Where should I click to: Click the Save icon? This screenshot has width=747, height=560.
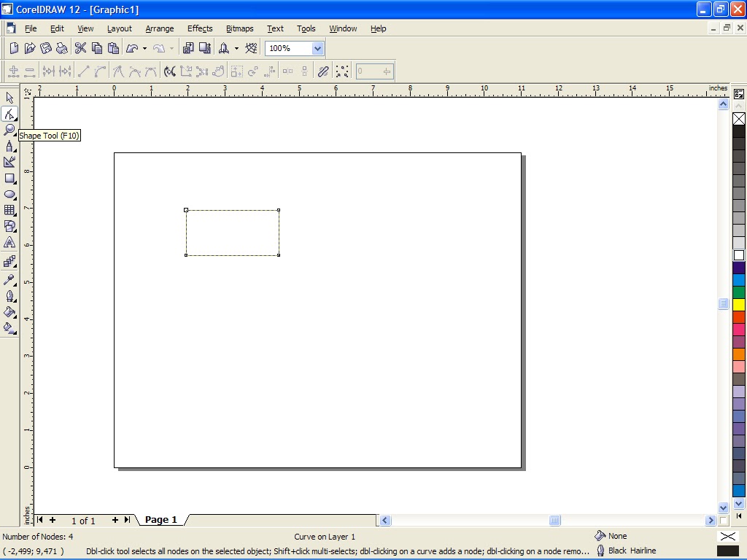pyautogui.click(x=46, y=48)
